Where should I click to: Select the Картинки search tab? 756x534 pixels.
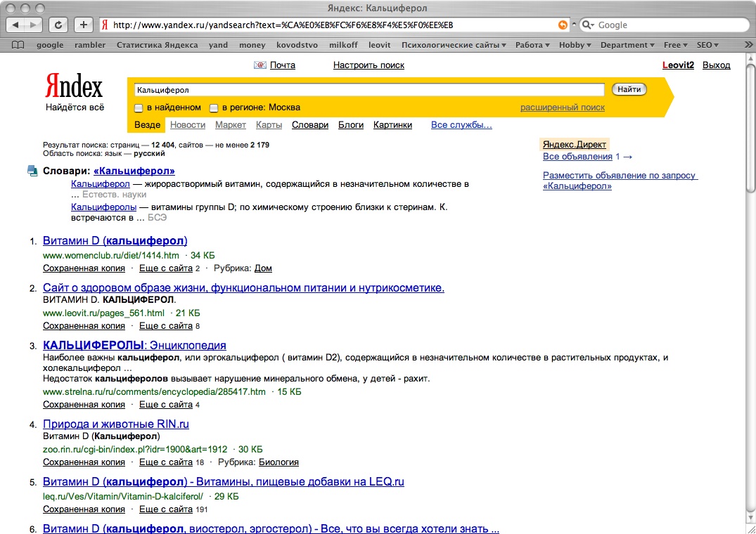tap(392, 125)
